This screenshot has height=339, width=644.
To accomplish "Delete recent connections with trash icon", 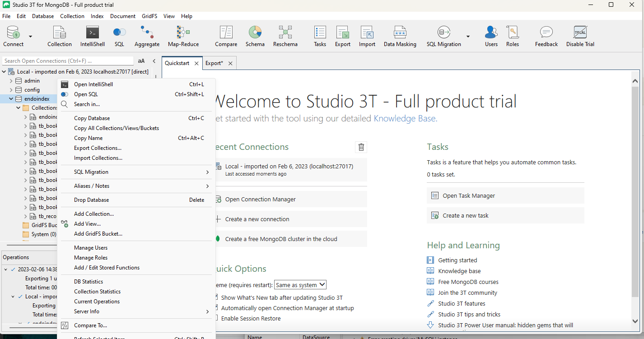I will [x=361, y=147].
